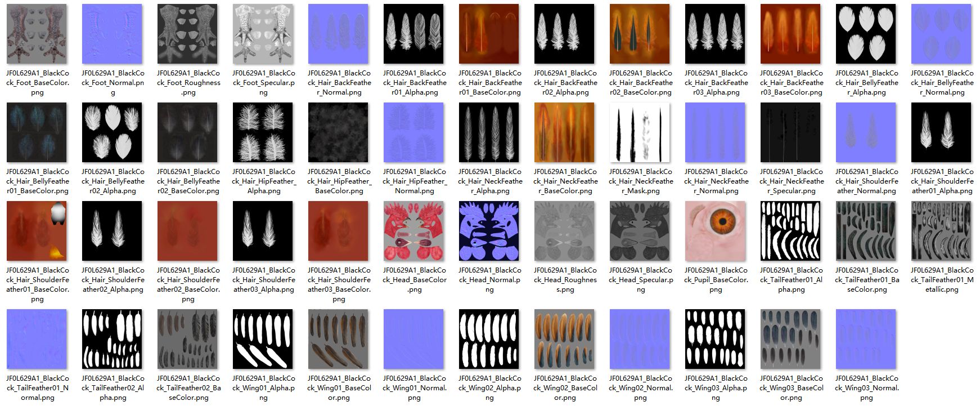Click the Wing01_Alpha.png file name
This screenshot has height=410, width=980.
click(x=263, y=388)
